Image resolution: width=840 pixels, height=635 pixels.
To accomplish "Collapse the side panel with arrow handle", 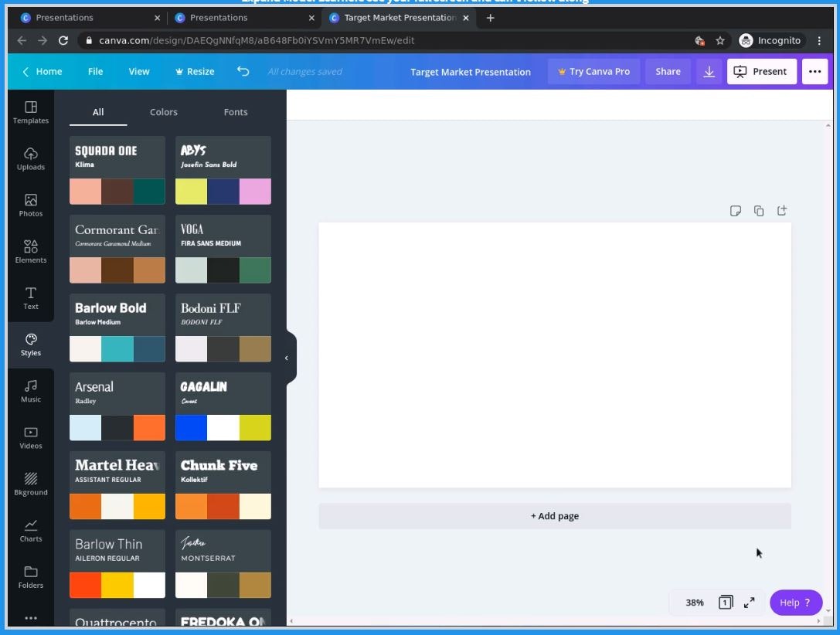I will click(287, 358).
